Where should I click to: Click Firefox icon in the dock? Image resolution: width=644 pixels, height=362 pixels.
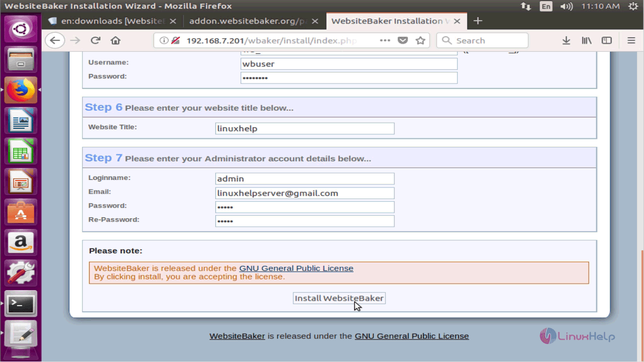[21, 90]
